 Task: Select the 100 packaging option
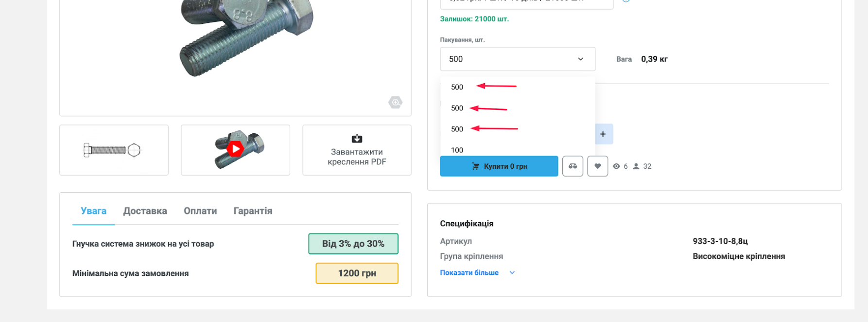(457, 150)
